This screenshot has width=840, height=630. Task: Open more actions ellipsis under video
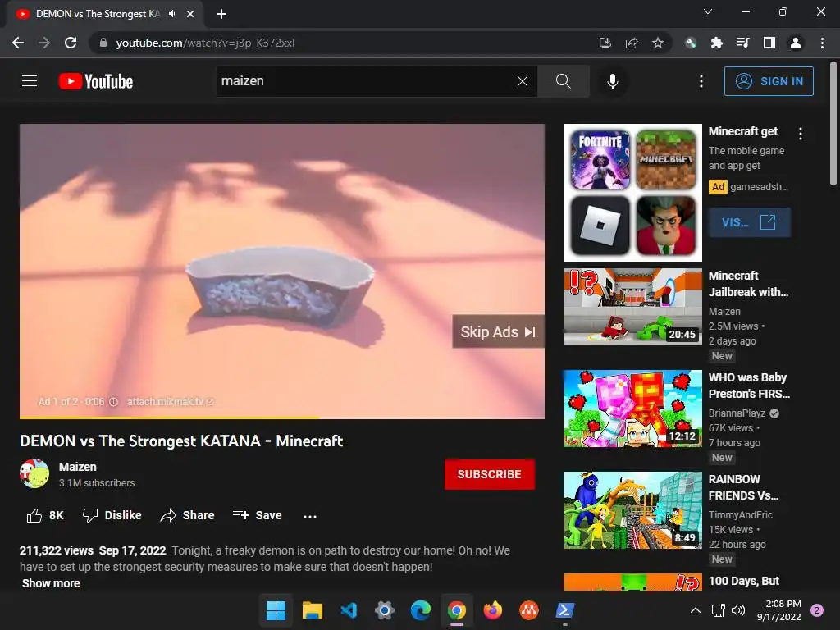[309, 516]
